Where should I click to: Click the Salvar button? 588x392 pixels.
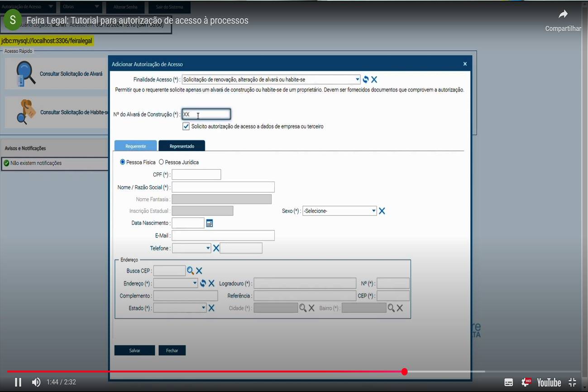coord(134,351)
